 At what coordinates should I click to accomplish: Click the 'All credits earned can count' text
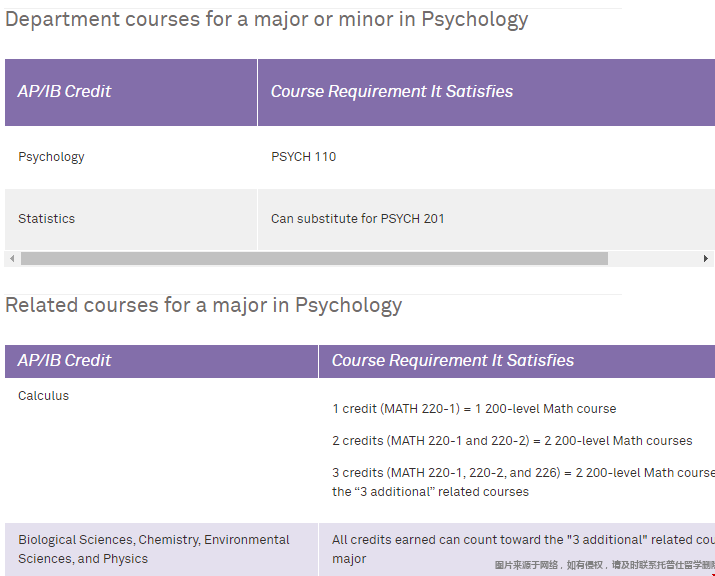tap(522, 539)
